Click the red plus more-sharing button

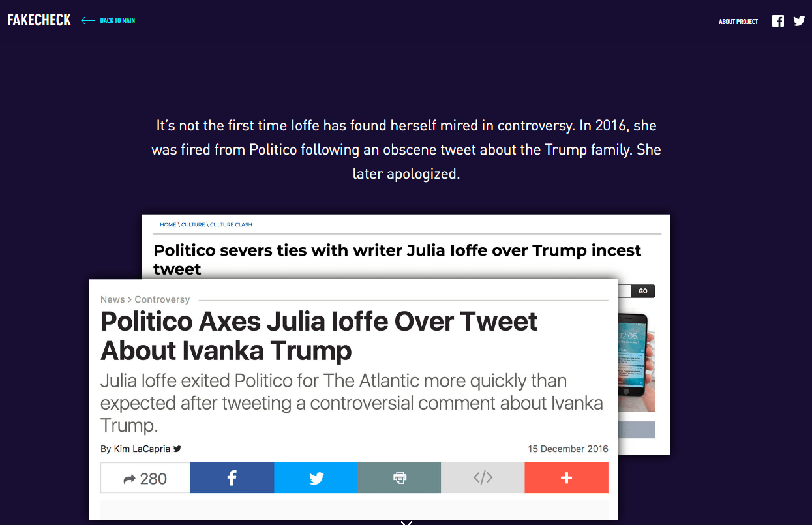pos(566,478)
